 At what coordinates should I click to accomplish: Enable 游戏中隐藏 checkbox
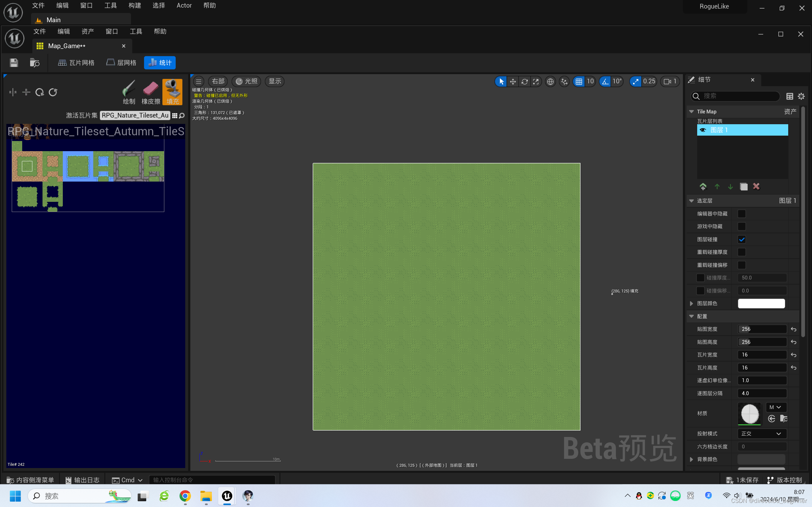[742, 226]
